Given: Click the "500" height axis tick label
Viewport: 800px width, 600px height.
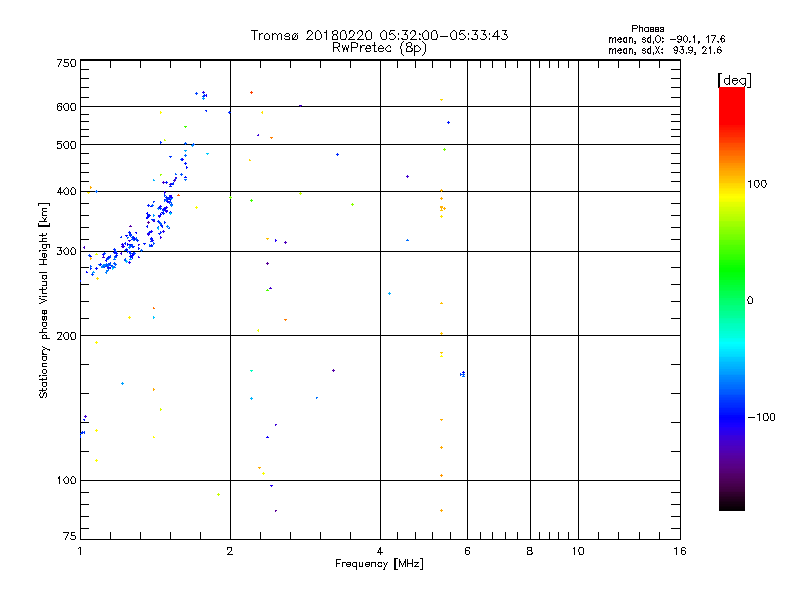Looking at the screenshot, I should point(66,145).
